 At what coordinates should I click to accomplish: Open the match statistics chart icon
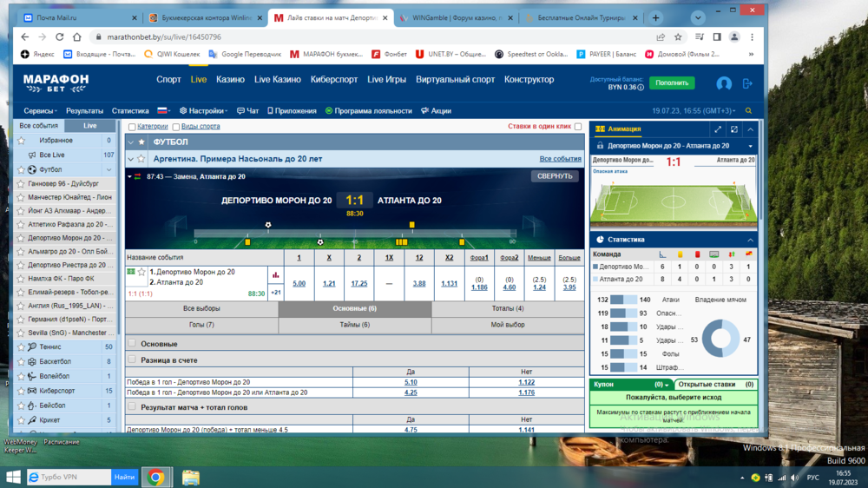[x=276, y=274]
